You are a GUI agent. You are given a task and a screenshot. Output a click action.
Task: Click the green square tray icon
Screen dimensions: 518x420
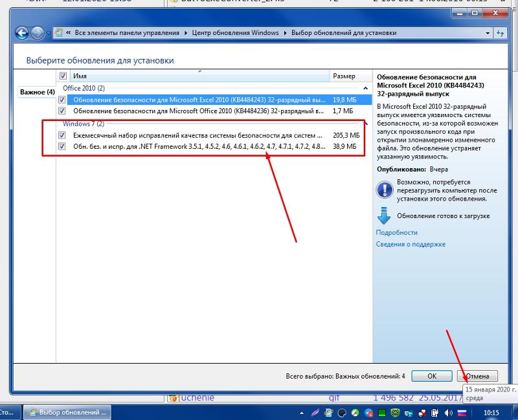(382, 413)
